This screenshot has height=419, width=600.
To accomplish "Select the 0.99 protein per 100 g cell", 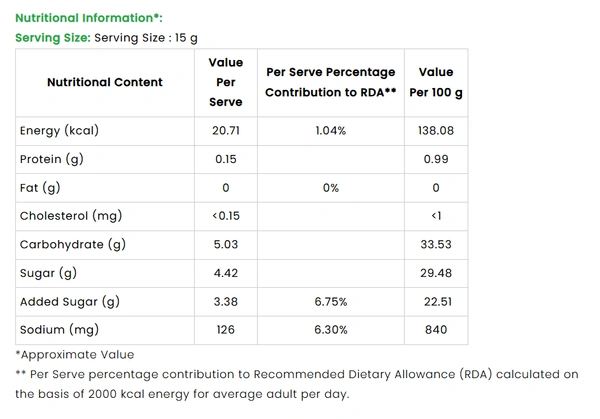I will pyautogui.click(x=436, y=160).
